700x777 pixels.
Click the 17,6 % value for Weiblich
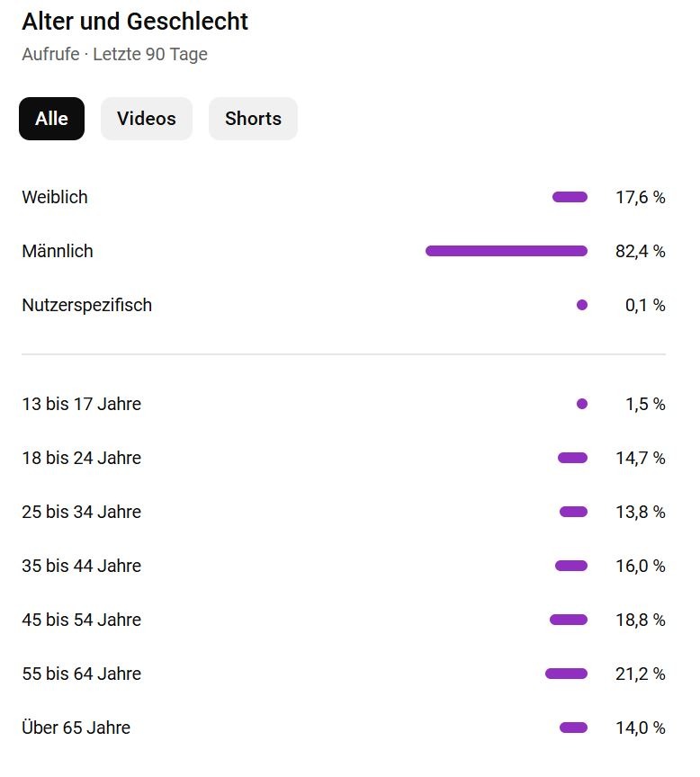click(640, 197)
